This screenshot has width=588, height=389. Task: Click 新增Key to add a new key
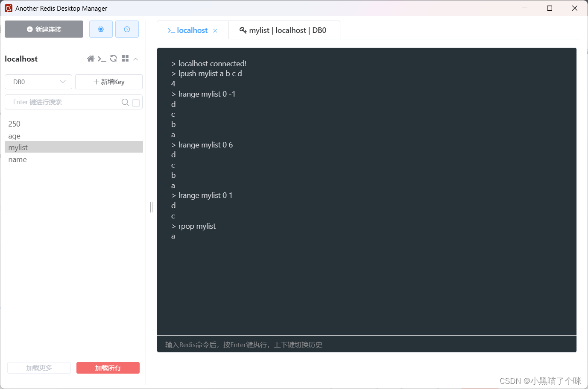pos(108,81)
